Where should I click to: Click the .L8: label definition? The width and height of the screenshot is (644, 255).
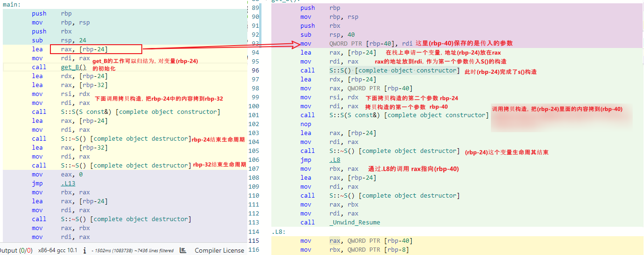click(x=279, y=232)
